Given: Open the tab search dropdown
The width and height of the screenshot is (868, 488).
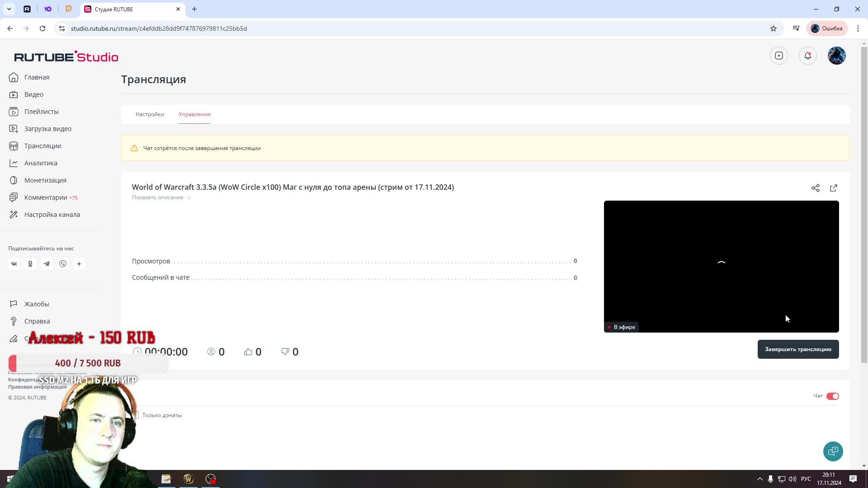Looking at the screenshot, I should 9,9.
